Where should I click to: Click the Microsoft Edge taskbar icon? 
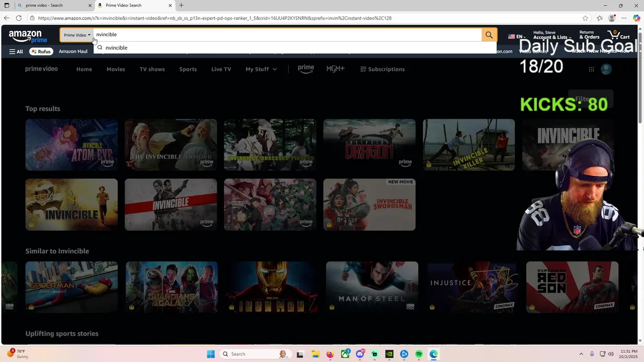click(434, 354)
